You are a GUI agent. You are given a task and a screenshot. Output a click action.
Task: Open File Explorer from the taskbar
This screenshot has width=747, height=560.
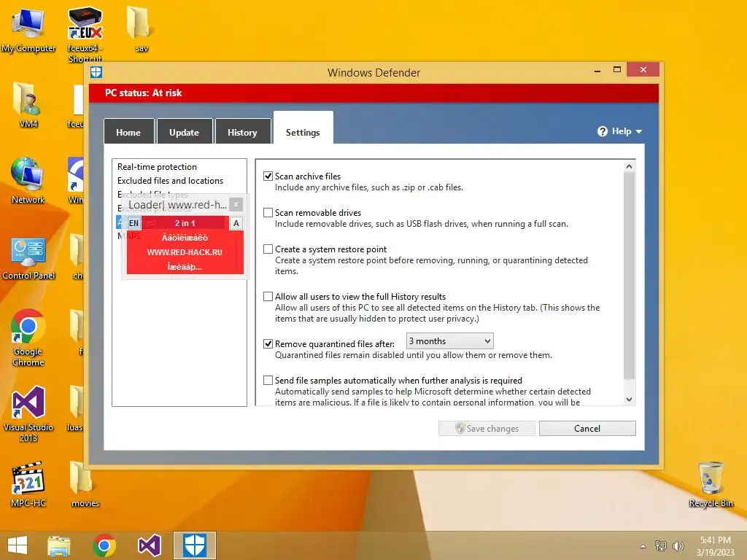click(58, 545)
